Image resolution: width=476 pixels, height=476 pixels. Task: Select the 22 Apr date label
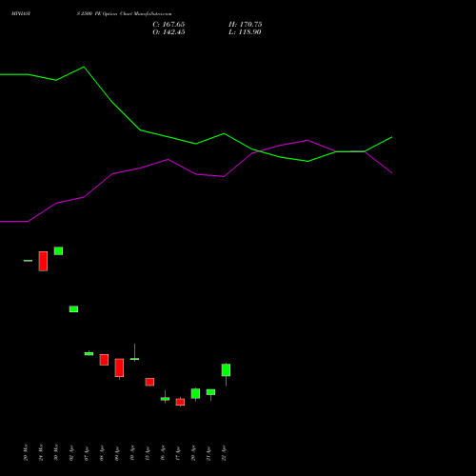click(x=224, y=452)
